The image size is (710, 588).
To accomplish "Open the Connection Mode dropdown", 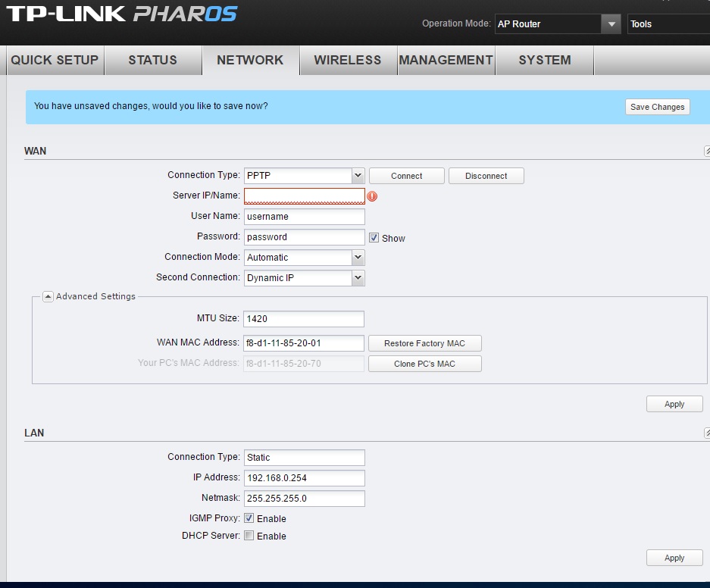I will tap(358, 258).
